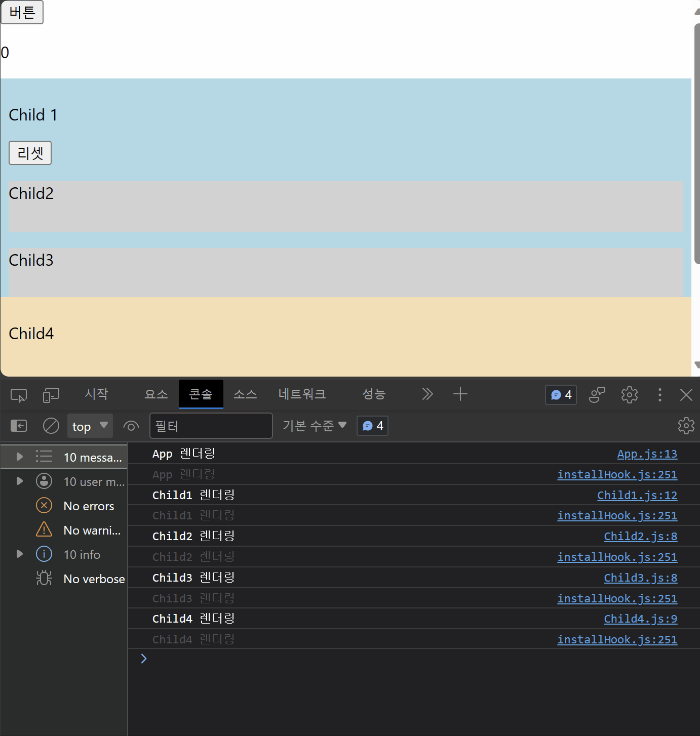Click the Child4 text on the page

click(x=31, y=334)
